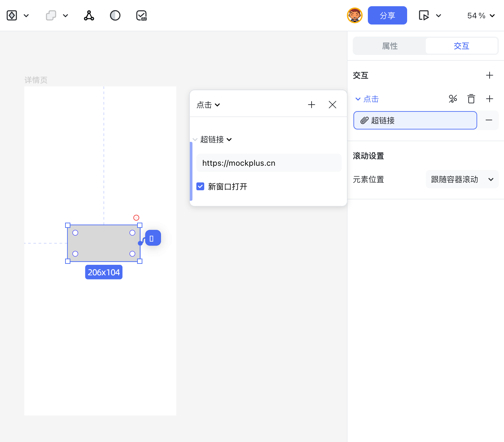Click the bottom-right corner radius handle

tap(132, 254)
